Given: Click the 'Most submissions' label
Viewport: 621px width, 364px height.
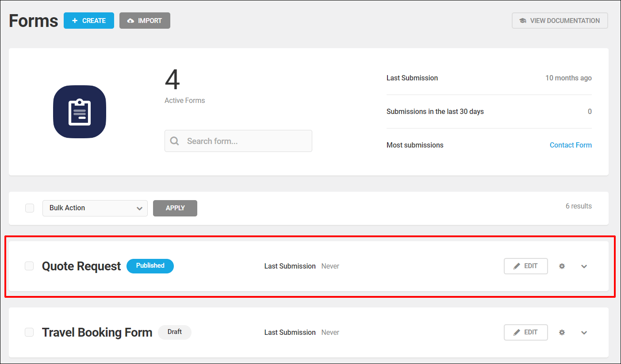Looking at the screenshot, I should tap(415, 145).
